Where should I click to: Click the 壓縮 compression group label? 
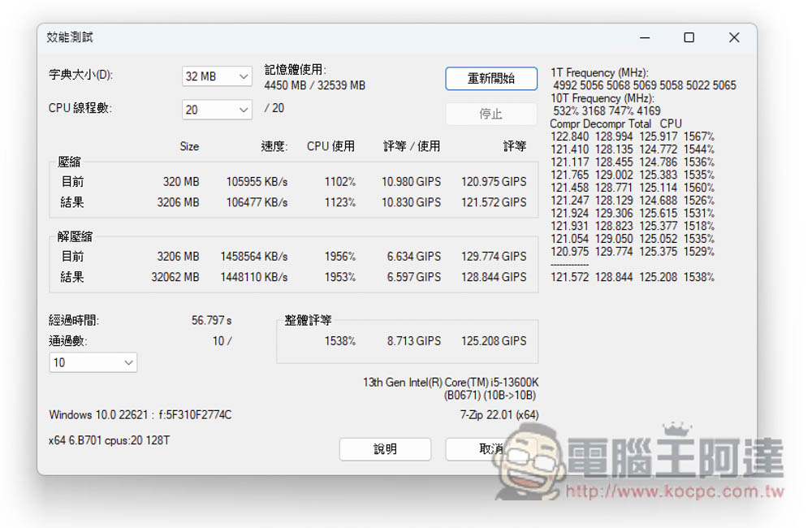coord(70,162)
